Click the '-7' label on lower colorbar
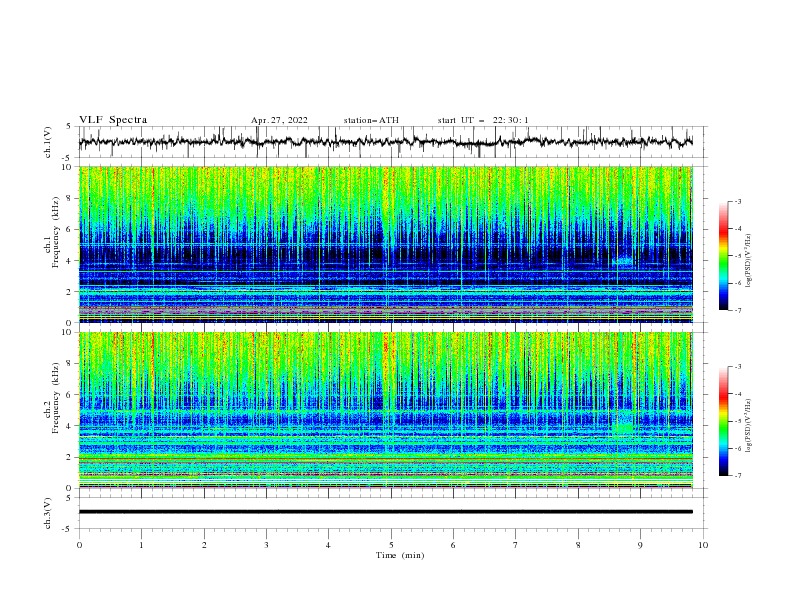The image size is (792, 612). click(737, 475)
